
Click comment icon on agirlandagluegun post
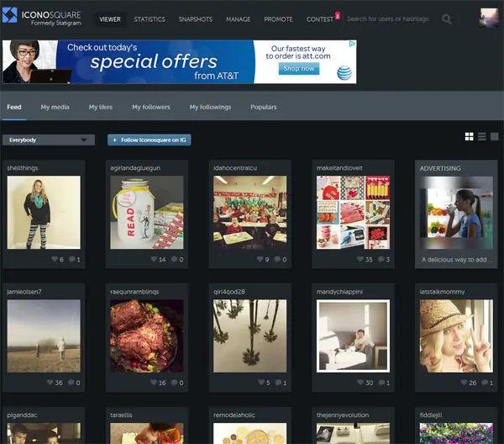[175, 259]
